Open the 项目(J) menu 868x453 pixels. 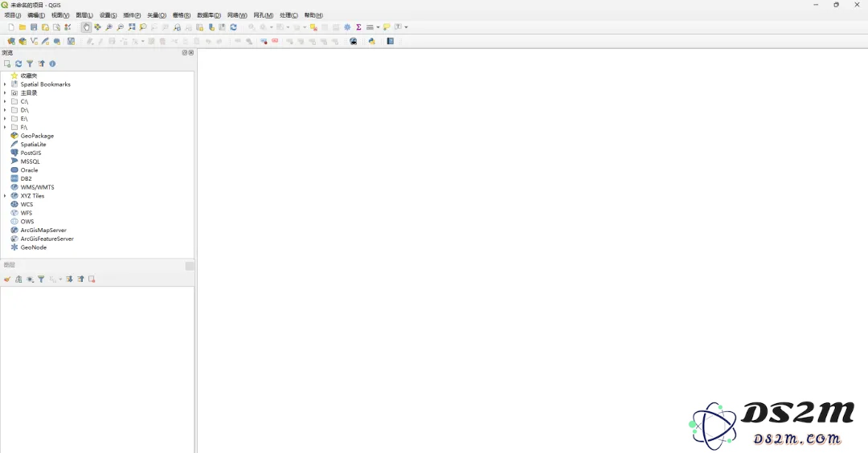[x=13, y=15]
